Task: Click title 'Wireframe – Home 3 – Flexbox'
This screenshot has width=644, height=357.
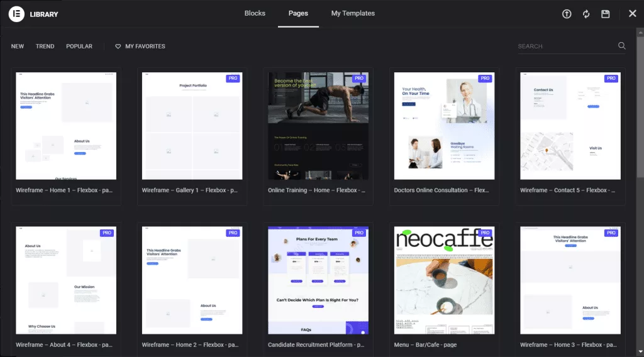Action: (569, 344)
